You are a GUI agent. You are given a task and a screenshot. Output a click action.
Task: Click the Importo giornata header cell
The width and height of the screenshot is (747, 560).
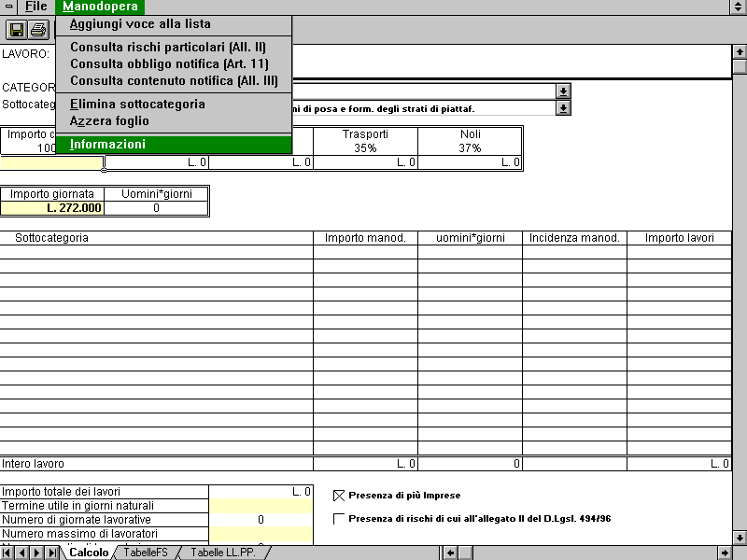pos(52,194)
